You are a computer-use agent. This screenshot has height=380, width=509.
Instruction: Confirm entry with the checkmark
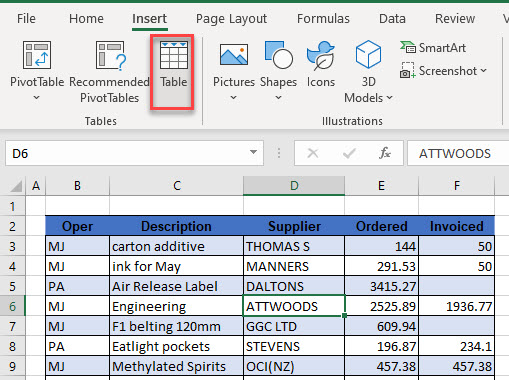349,153
